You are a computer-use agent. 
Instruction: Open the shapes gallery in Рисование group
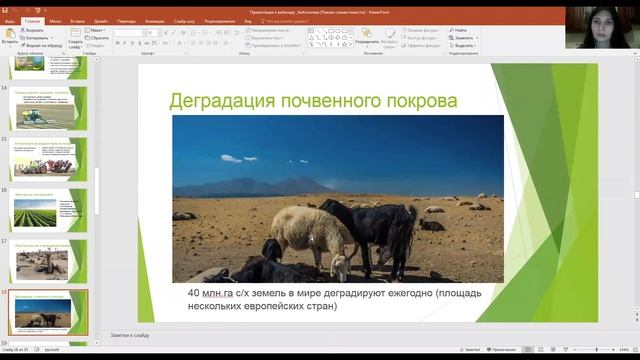pyautogui.click(x=331, y=38)
